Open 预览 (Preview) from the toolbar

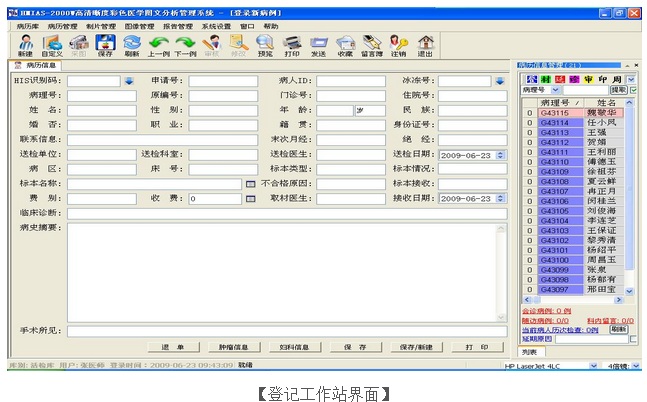coord(265,43)
